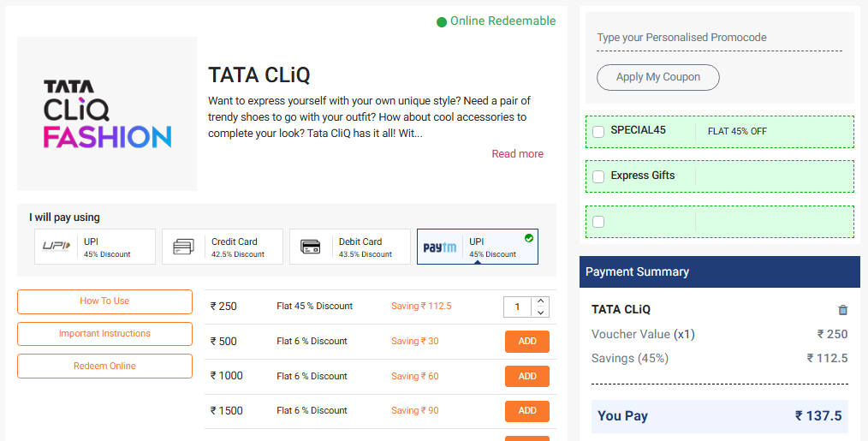Select Credit Card 42.5% Discount option
The image size is (868, 441).
click(222, 247)
